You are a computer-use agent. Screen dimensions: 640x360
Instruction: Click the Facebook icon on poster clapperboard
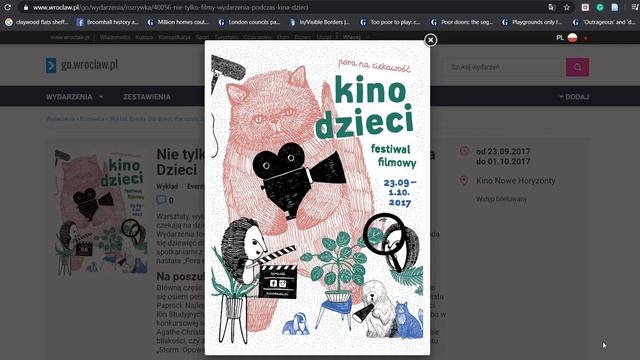273,283
